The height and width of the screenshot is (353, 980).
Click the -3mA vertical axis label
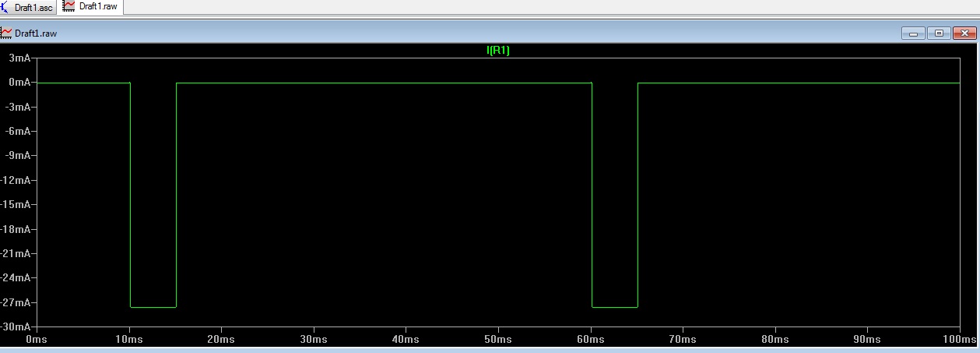click(x=18, y=107)
